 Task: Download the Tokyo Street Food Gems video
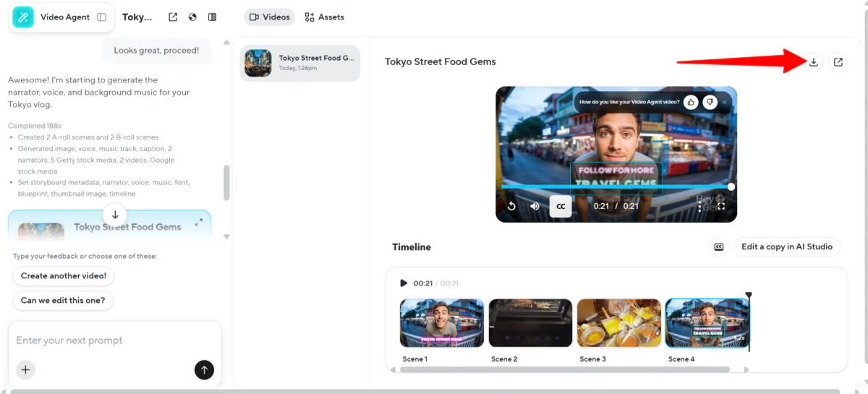click(814, 62)
